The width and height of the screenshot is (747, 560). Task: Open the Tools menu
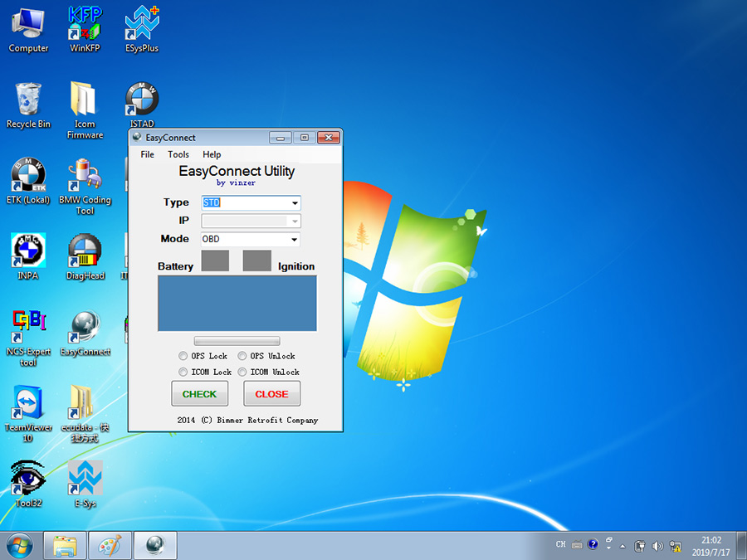pyautogui.click(x=178, y=154)
